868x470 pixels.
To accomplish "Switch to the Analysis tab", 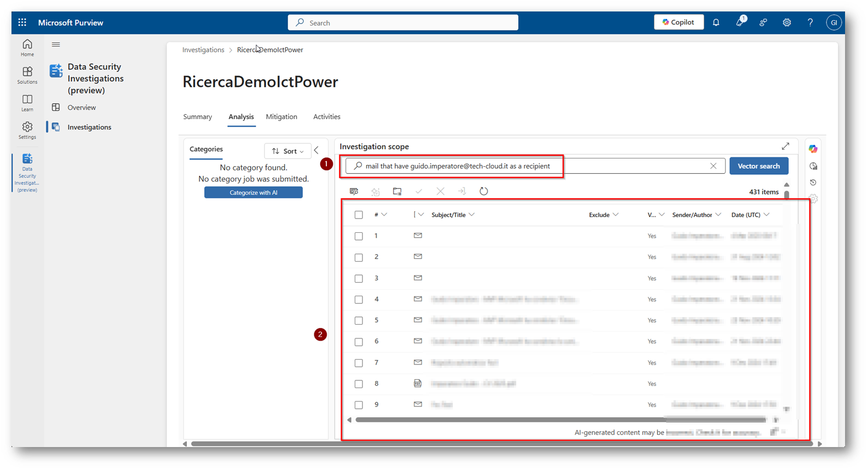I will pos(241,116).
